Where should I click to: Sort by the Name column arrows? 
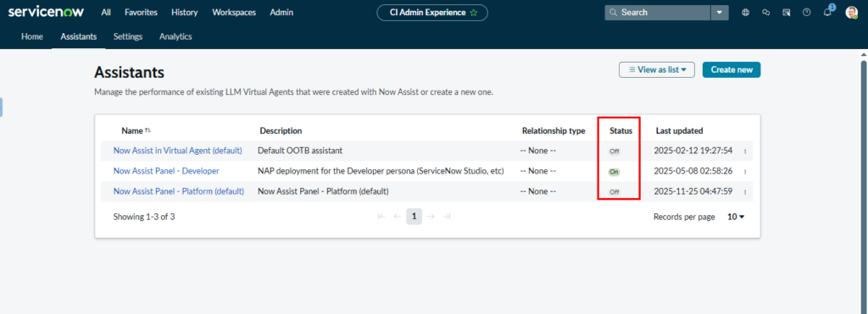(147, 130)
